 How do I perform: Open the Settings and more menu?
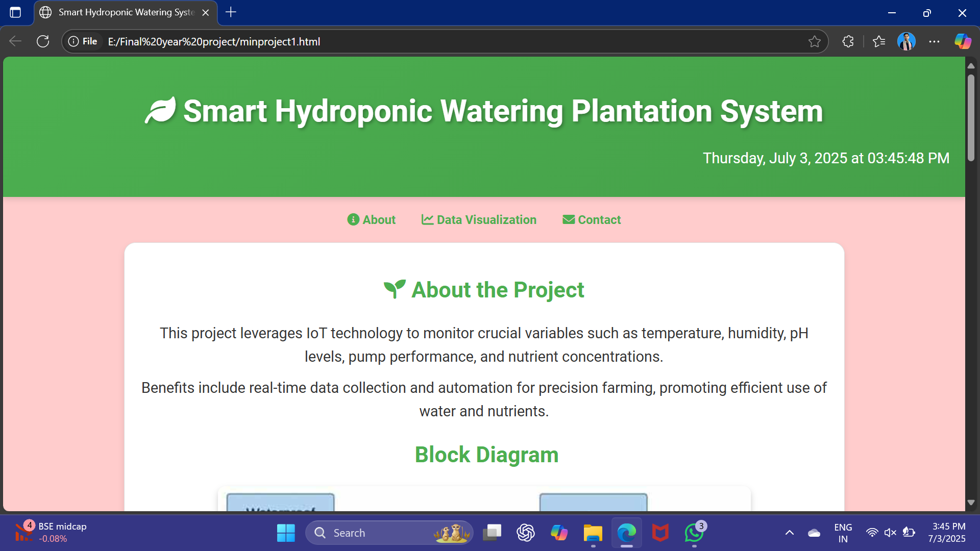pyautogui.click(x=935, y=41)
